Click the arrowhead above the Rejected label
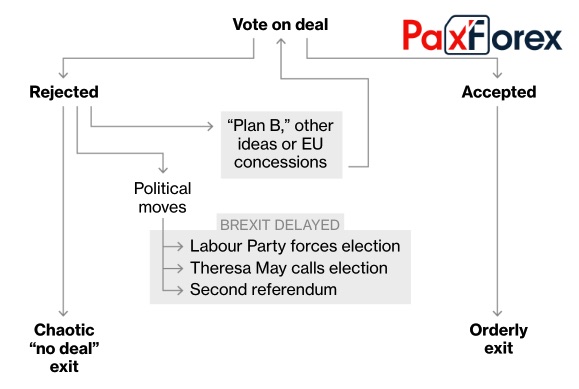The width and height of the screenshot is (579, 389). tap(64, 74)
